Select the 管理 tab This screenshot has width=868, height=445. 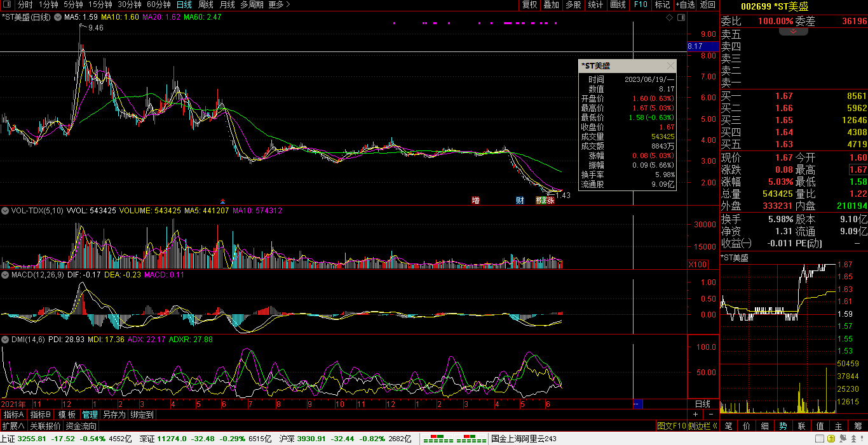90,415
